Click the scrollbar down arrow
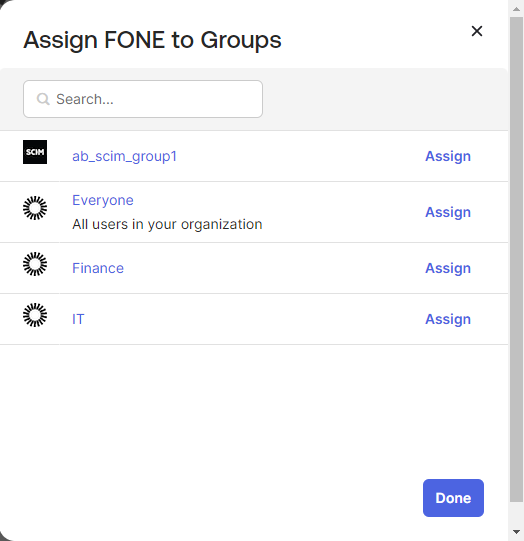Image resolution: width=524 pixels, height=541 pixels. coord(516,532)
